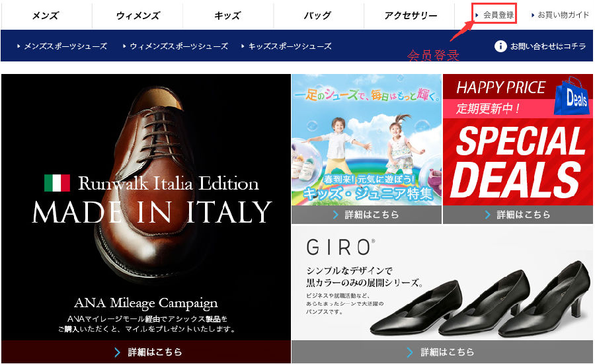Image resolution: width=595 pixels, height=364 pixels.
Task: Open the ウィメンズ menu tab
Action: point(138,16)
